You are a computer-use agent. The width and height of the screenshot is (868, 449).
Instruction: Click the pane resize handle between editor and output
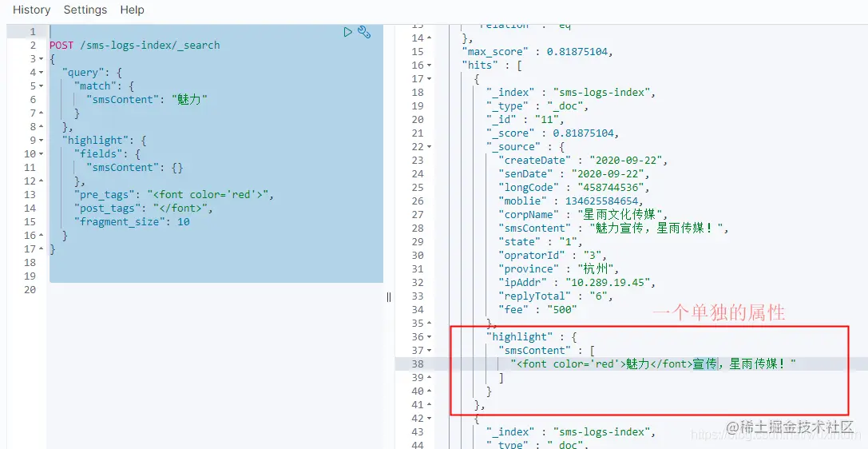[389, 297]
